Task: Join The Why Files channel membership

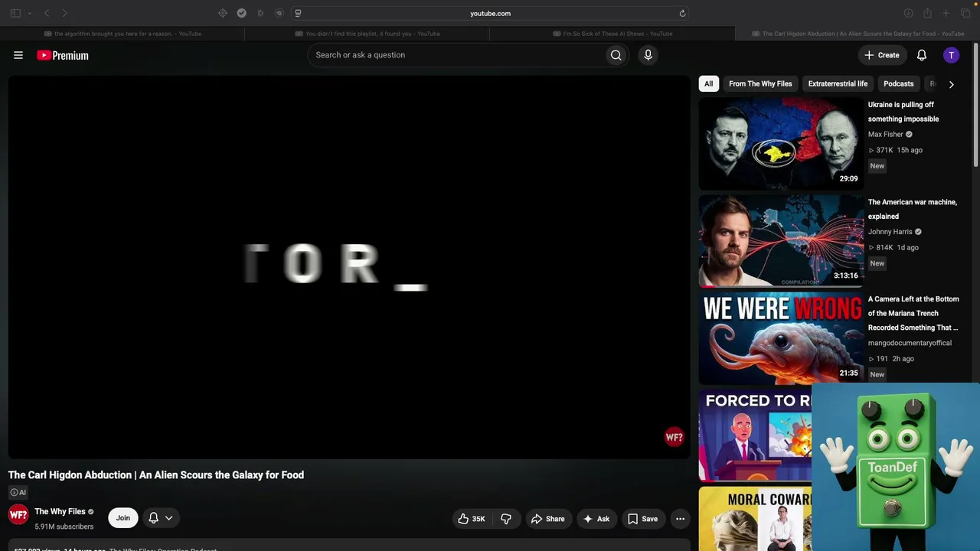Action: point(122,518)
